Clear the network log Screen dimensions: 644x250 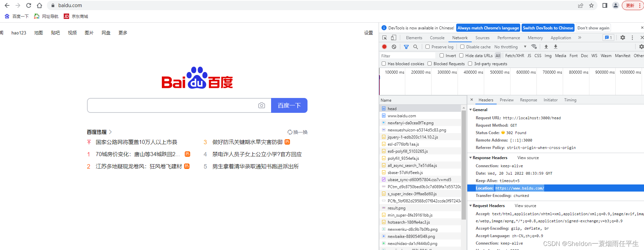coord(394,47)
